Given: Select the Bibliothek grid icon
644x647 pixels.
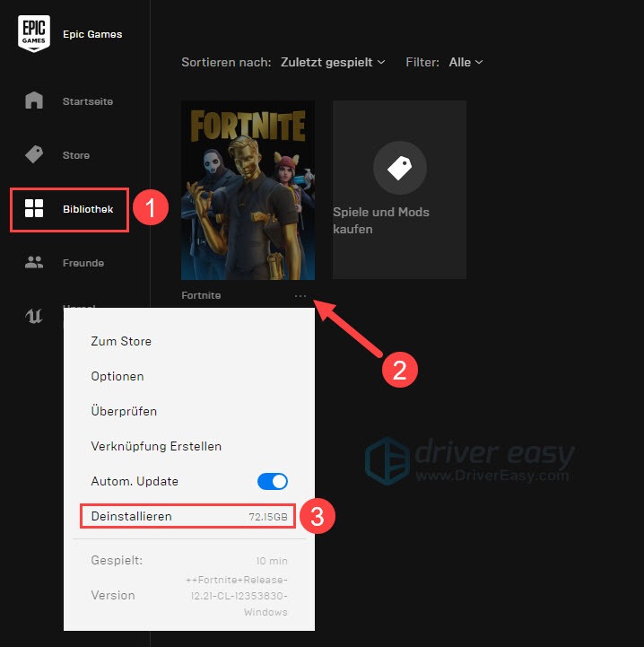Looking at the screenshot, I should (34, 209).
